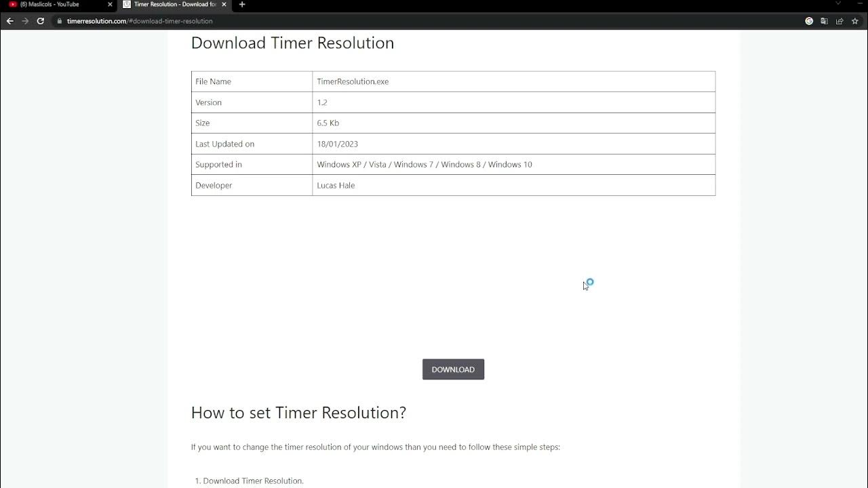This screenshot has height=488, width=868.
Task: Select the supported Windows versions text
Action: (x=425, y=165)
